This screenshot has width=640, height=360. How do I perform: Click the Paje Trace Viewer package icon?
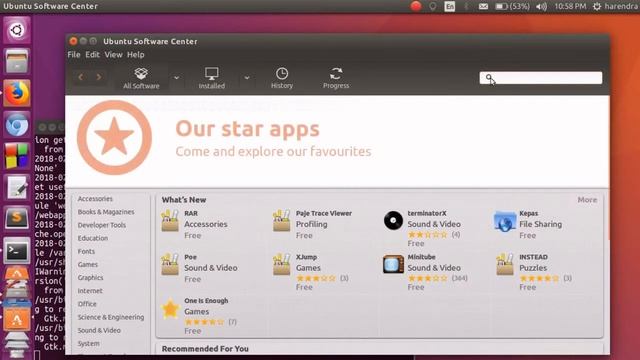[282, 221]
